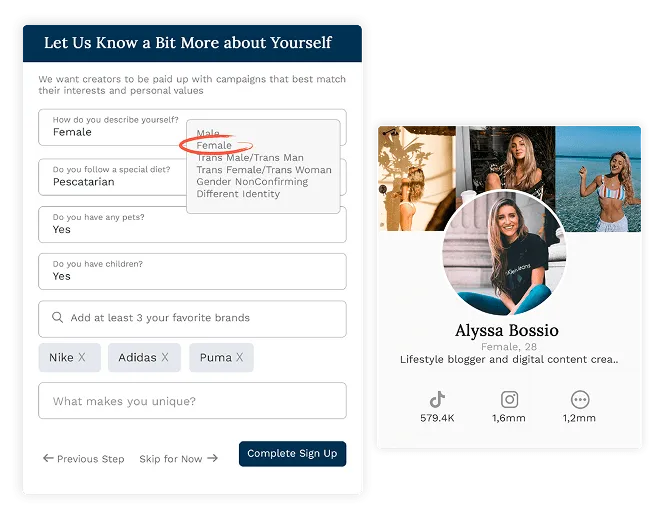Image resolution: width=652 pixels, height=510 pixels.
Task: Click the Complete Sign Up button
Action: tap(292, 453)
